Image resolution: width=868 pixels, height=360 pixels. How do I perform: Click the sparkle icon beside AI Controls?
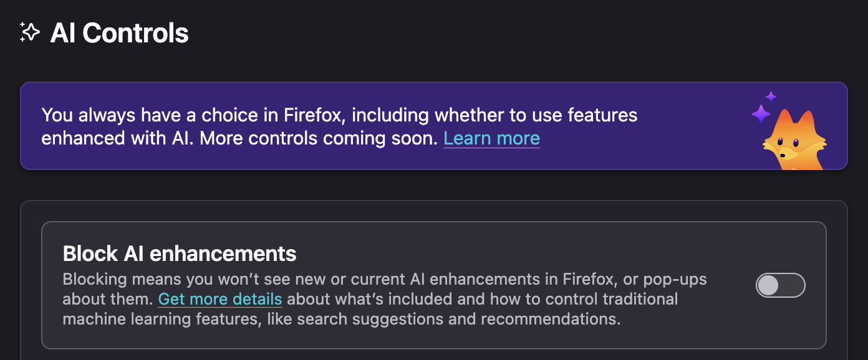[30, 32]
